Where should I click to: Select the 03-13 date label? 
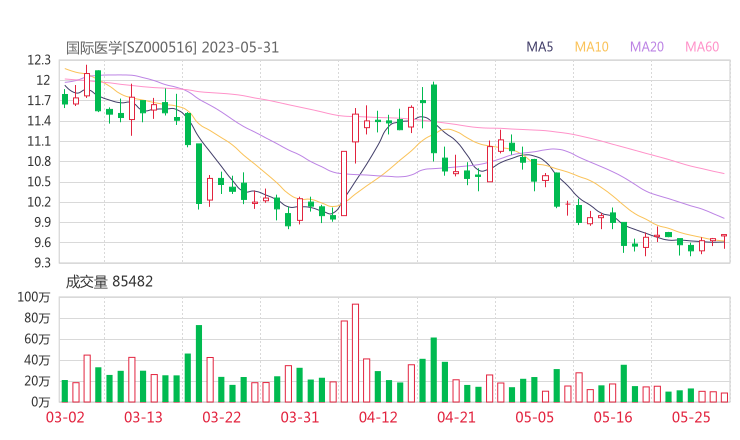[143, 418]
